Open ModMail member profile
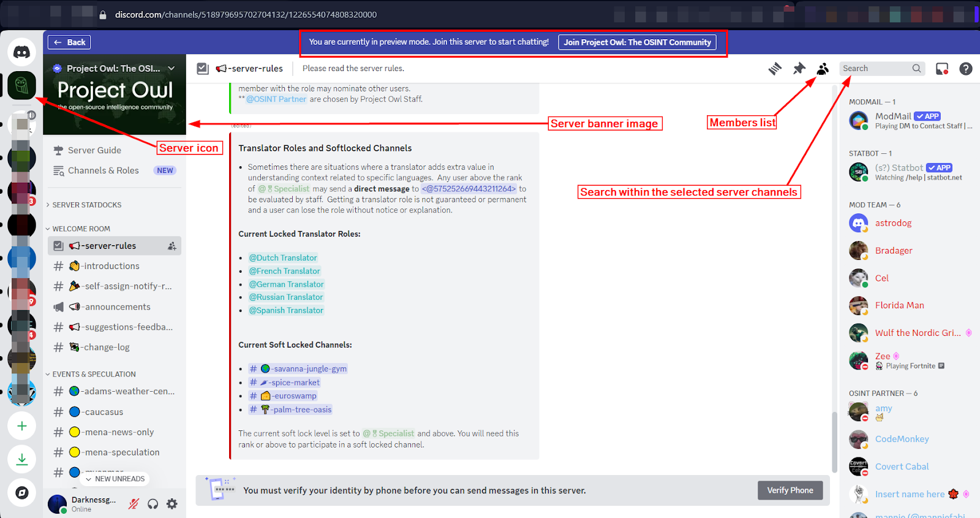980x518 pixels. tap(911, 121)
